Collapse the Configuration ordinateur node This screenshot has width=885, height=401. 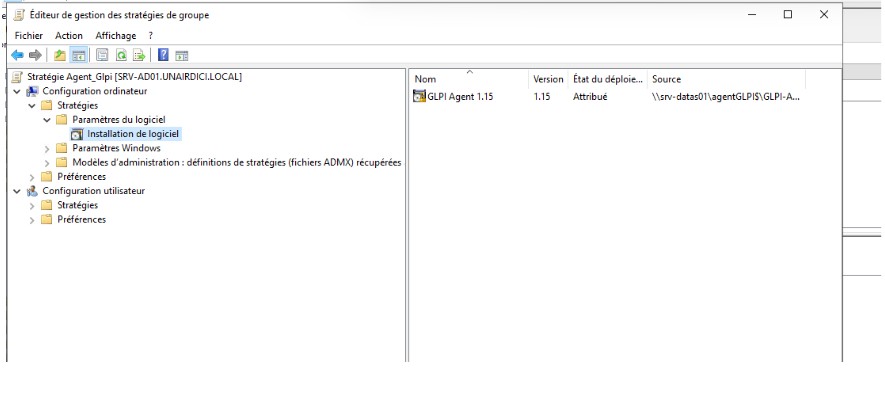(x=17, y=91)
